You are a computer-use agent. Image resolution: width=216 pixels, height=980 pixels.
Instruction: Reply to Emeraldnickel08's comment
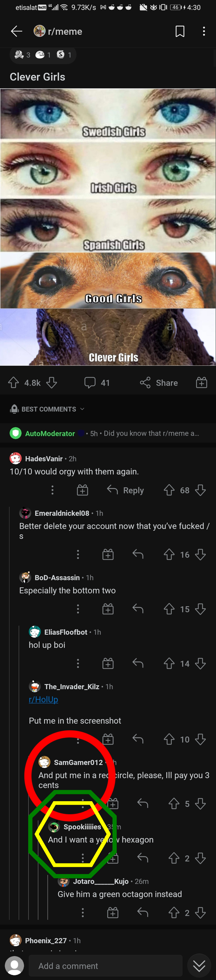click(138, 555)
